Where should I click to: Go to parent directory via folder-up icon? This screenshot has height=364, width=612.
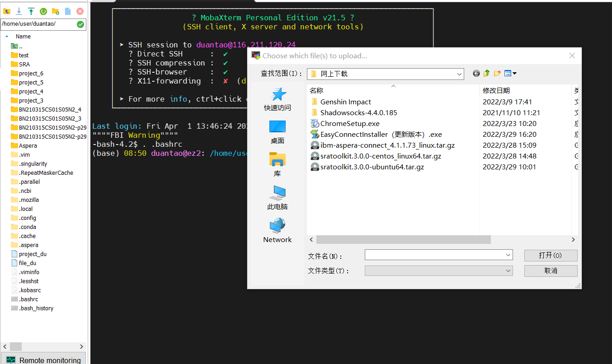(7, 11)
